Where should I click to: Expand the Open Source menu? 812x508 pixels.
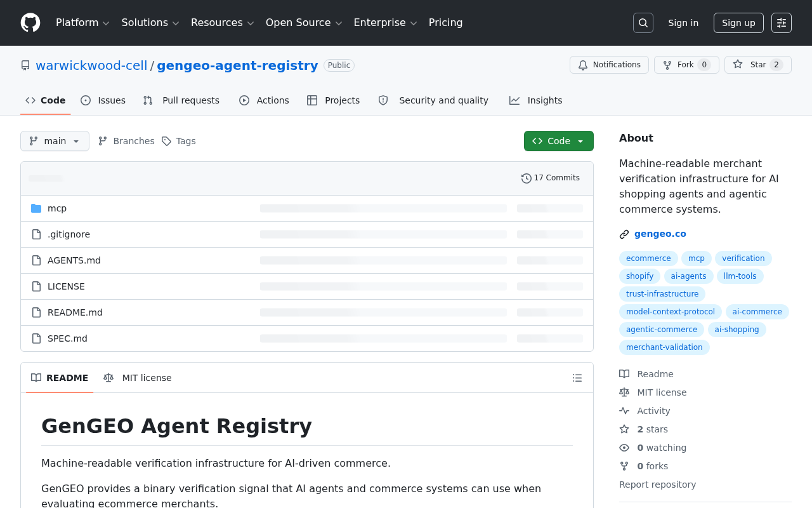click(304, 23)
